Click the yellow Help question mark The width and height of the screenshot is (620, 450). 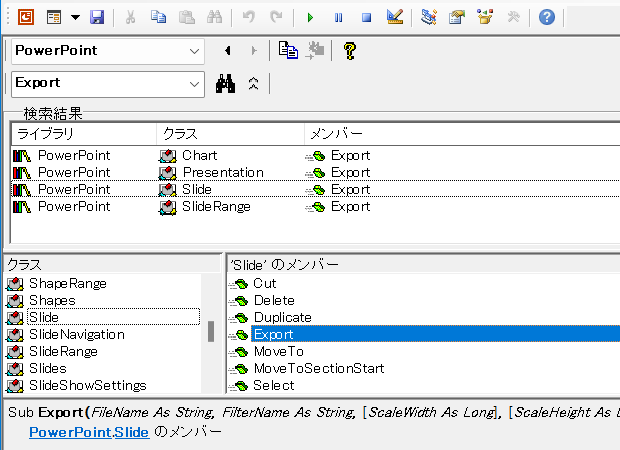(350, 51)
